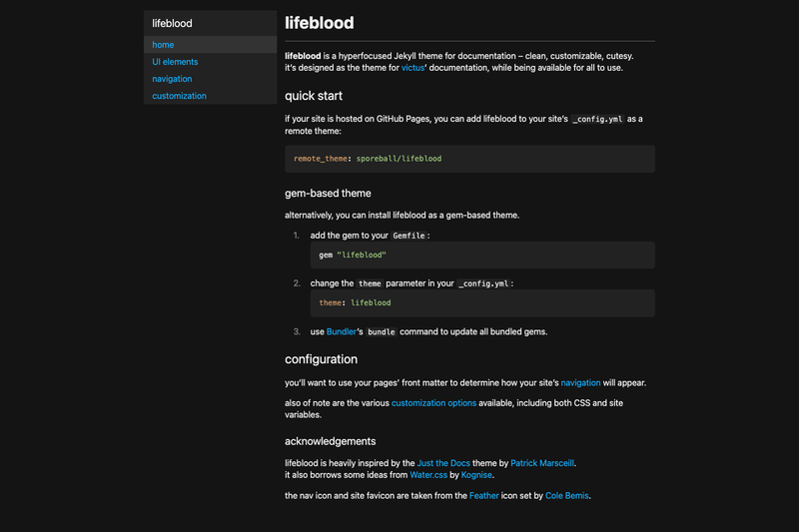
Task: Visit the Feather icon set link
Action: pyautogui.click(x=484, y=495)
